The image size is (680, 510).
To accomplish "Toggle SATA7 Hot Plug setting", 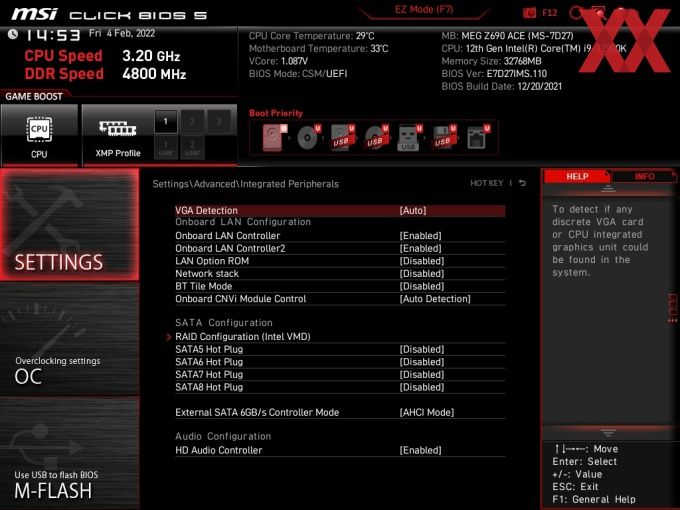I will click(340, 375).
